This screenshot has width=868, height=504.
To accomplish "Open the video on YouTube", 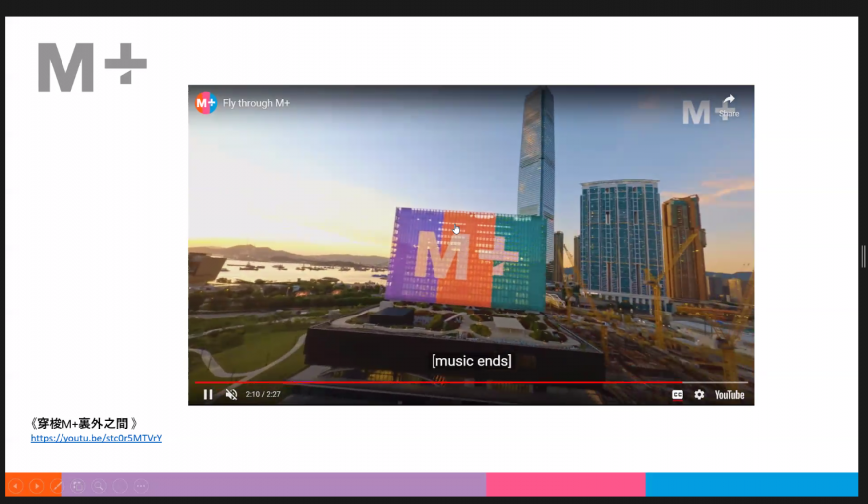I will point(729,394).
